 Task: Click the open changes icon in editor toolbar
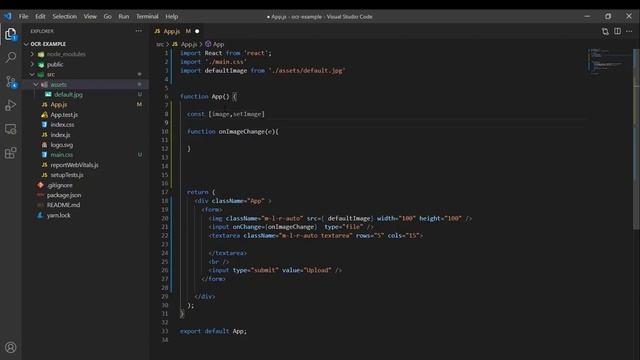(x=605, y=31)
